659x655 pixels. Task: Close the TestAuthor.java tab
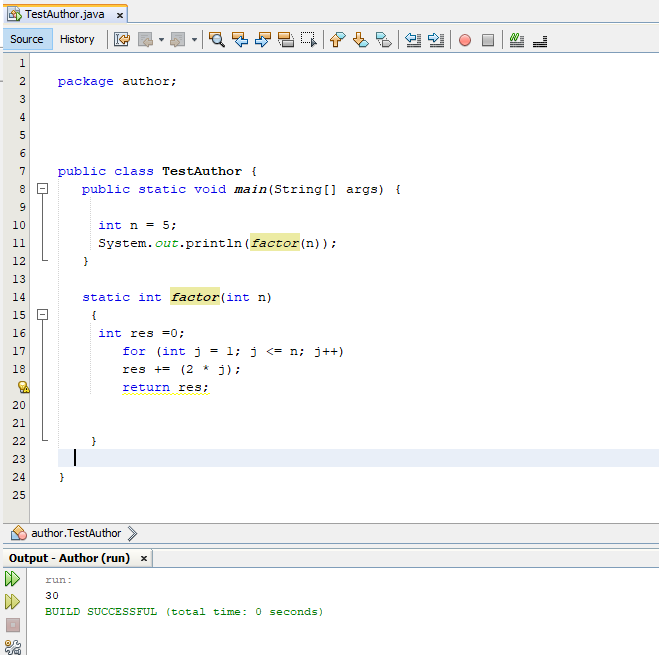coord(120,15)
